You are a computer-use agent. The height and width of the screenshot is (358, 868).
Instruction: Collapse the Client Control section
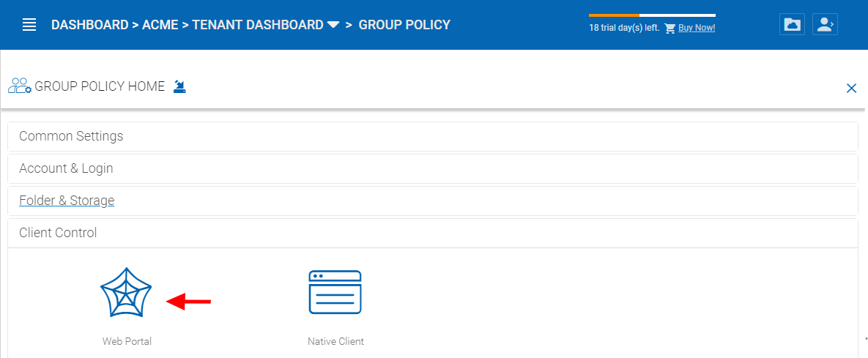tap(433, 233)
